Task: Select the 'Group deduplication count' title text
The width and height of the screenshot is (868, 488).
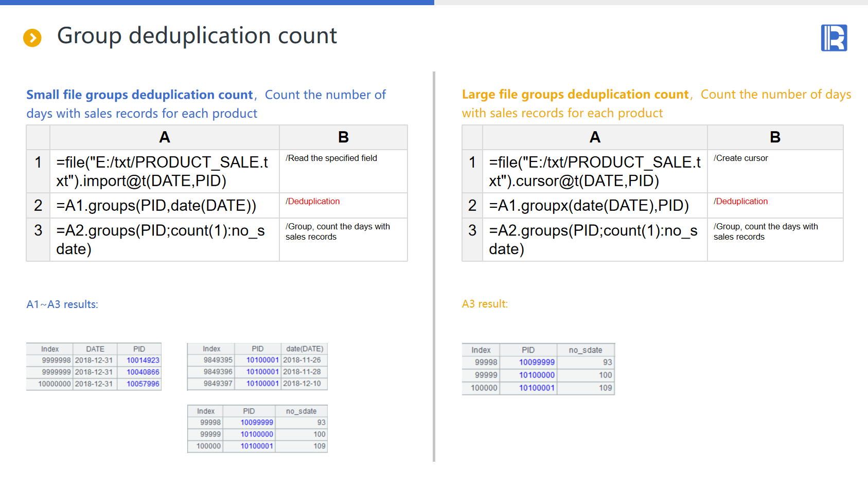Action: coord(197,36)
